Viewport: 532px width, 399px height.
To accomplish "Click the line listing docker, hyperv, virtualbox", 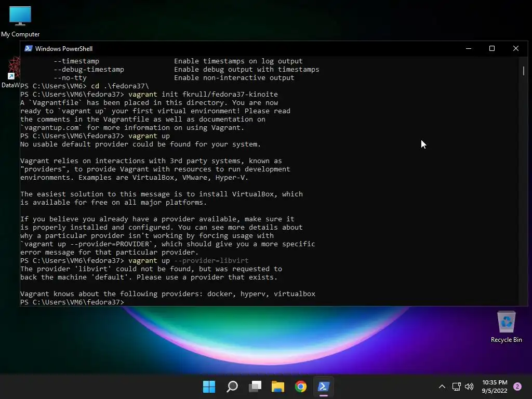I will tap(168, 294).
